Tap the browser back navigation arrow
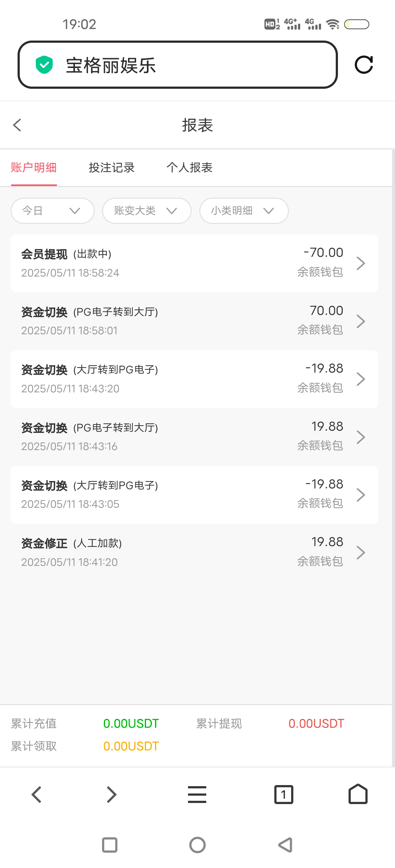 click(x=37, y=795)
